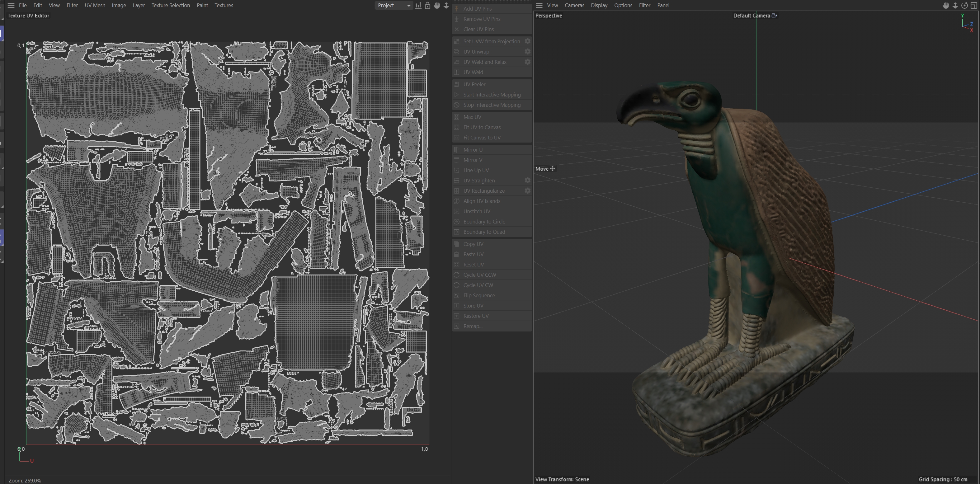Click the viewport dolly zoom arrows icon

click(955, 5)
